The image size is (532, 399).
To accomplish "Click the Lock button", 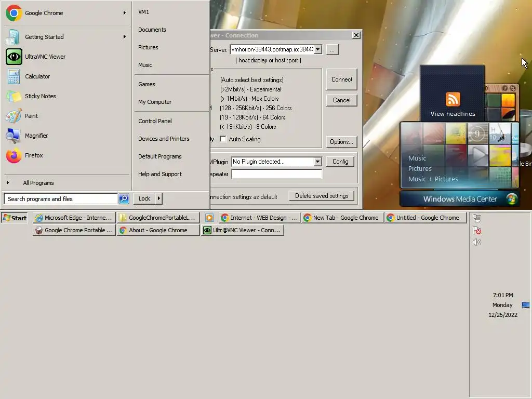I will click(144, 198).
